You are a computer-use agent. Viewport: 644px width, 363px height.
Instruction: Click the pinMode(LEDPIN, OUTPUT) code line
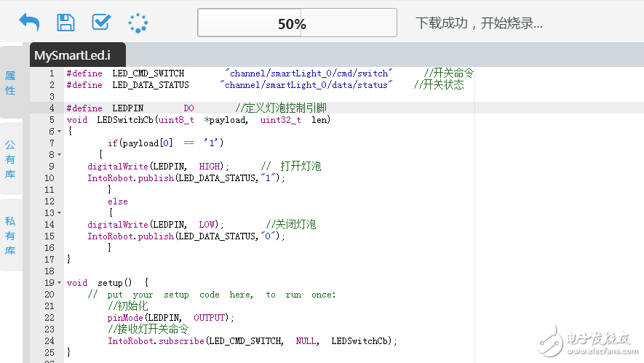point(171,318)
